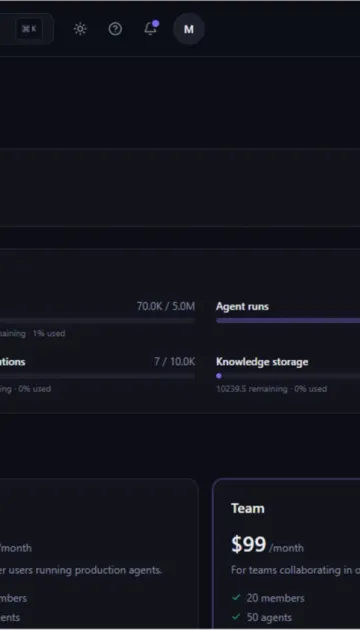360x630 pixels.
Task: Click the 10239.5 remaining text
Action: pos(252,389)
